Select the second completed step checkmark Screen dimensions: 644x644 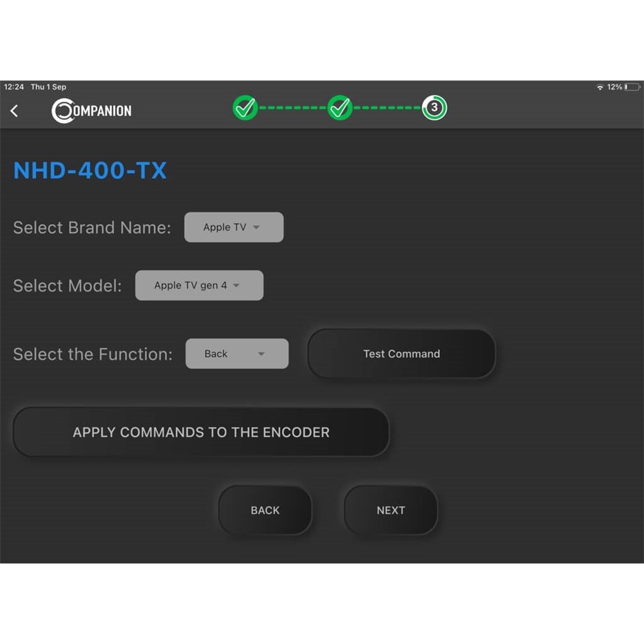[339, 108]
